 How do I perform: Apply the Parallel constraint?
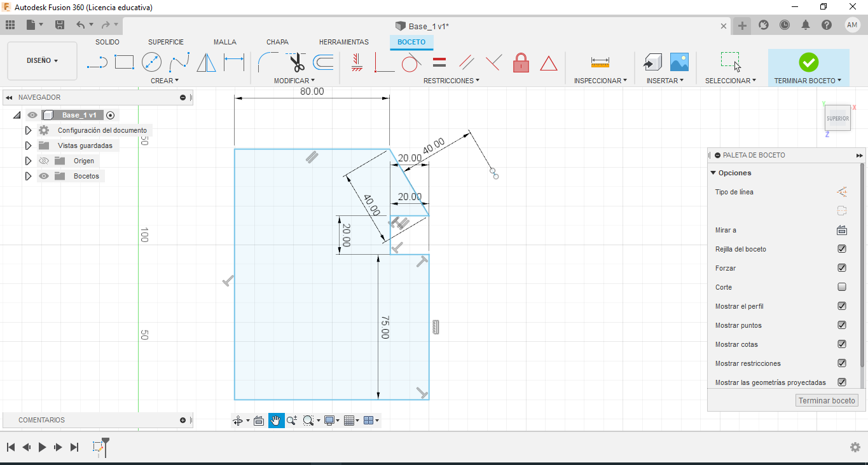[x=466, y=62]
